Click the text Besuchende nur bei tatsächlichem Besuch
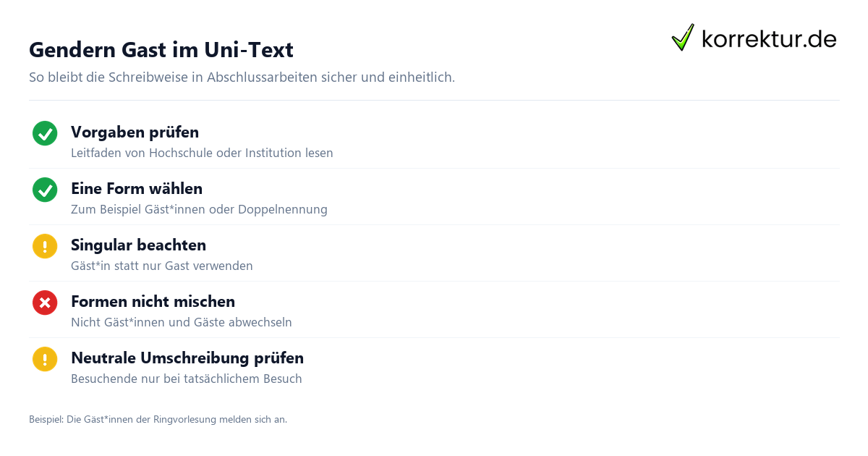Image resolution: width=868 pixels, height=456 pixels. click(x=187, y=379)
